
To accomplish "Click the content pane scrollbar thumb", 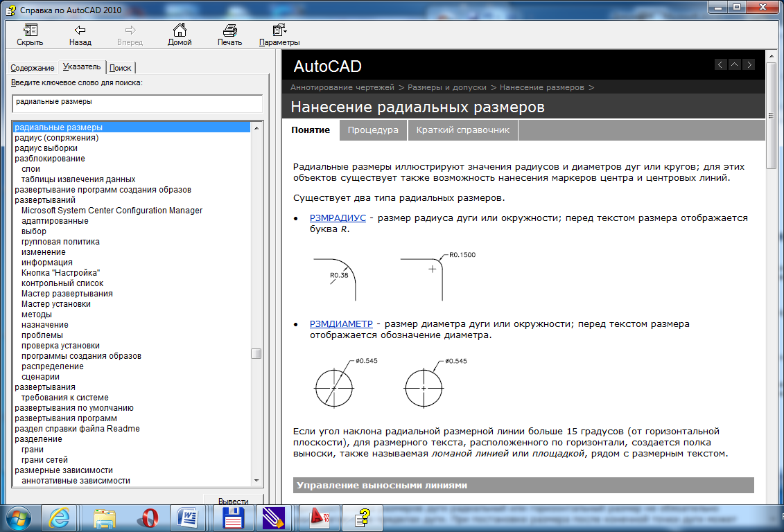I will pos(771,116).
